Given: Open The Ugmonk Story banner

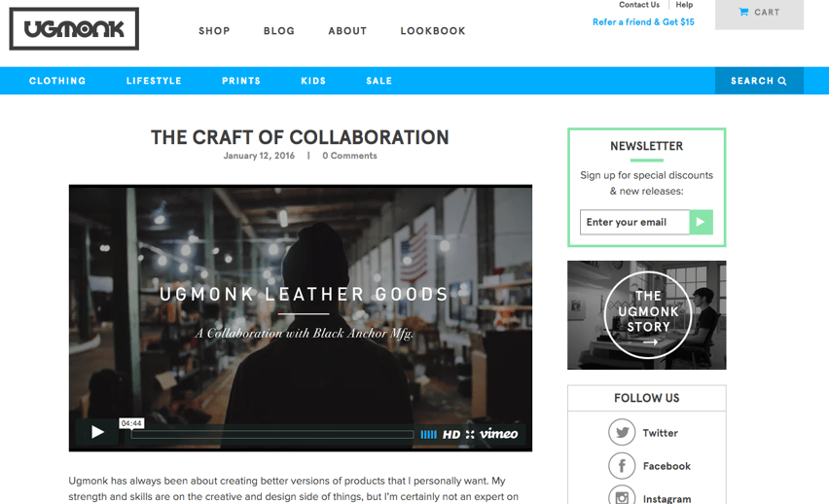Looking at the screenshot, I should pyautogui.click(x=647, y=315).
